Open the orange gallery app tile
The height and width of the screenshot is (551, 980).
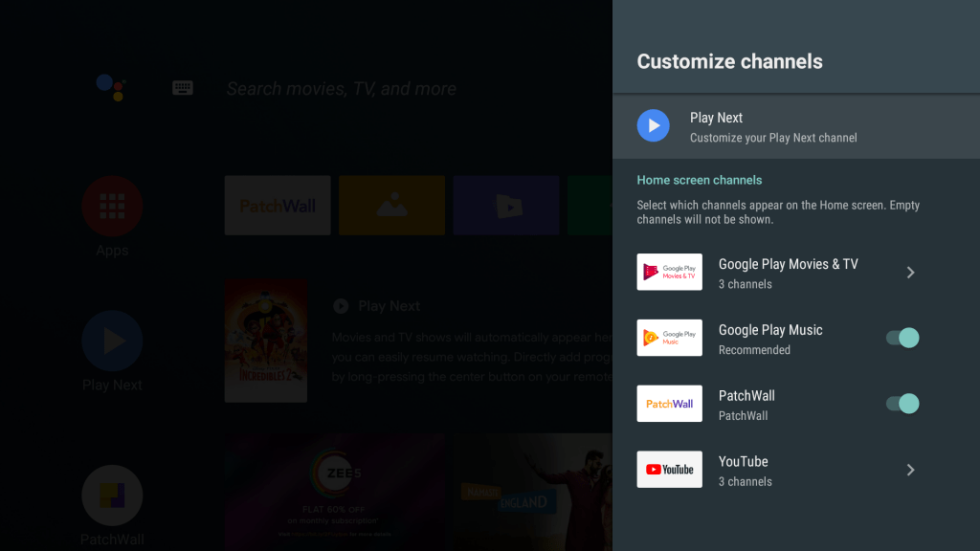coord(391,206)
